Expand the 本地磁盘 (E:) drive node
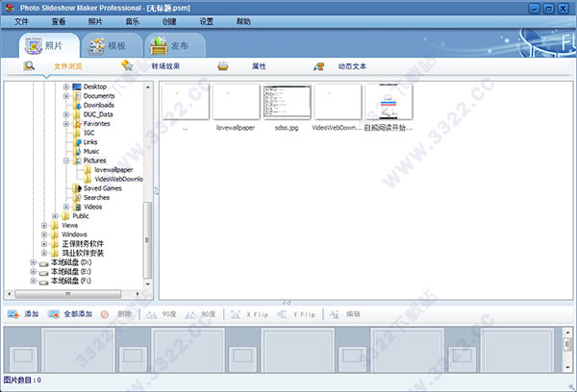The height and width of the screenshot is (392, 577). click(33, 271)
